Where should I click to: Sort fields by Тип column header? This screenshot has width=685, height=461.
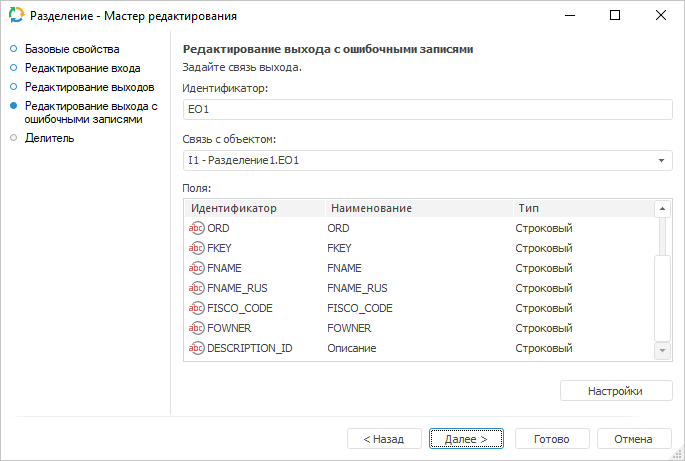(529, 208)
